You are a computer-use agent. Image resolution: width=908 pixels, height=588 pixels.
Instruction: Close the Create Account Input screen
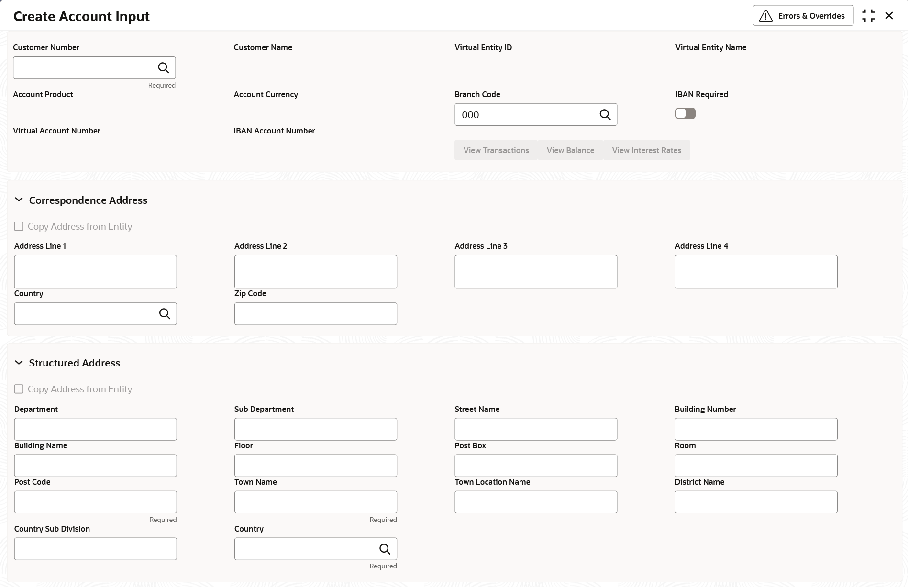[x=889, y=16]
